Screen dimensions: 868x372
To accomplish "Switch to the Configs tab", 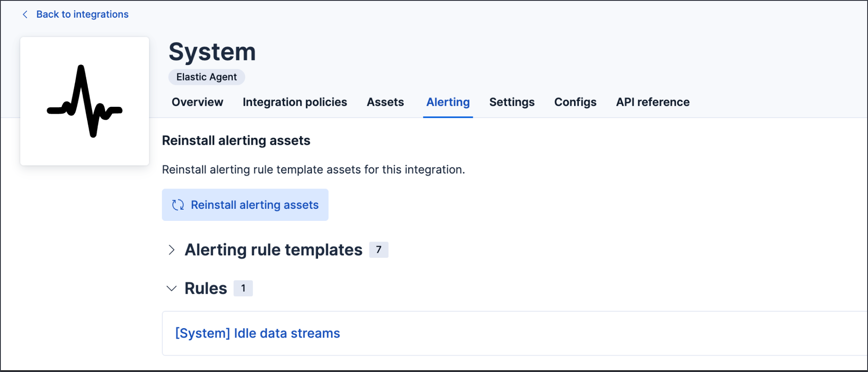I will (x=575, y=102).
